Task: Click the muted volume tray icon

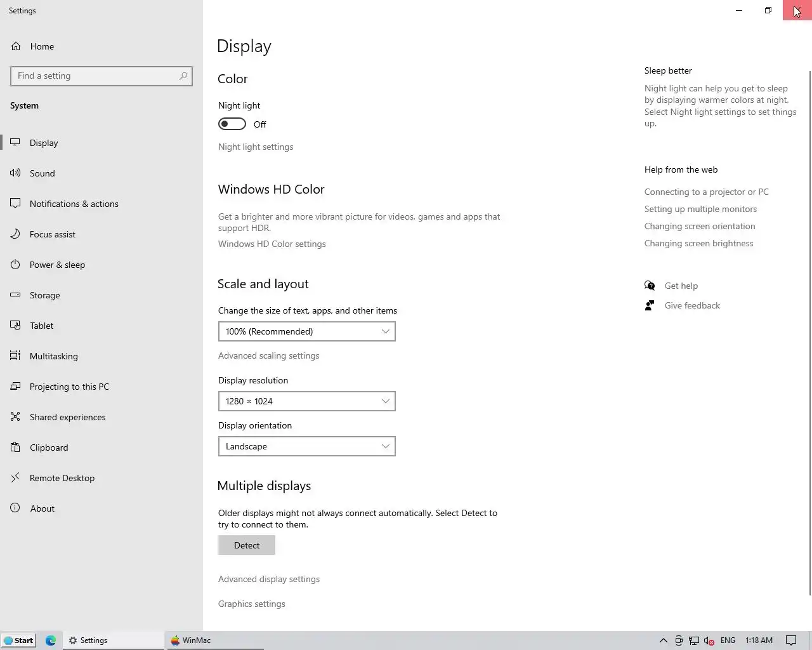Action: 709,640
